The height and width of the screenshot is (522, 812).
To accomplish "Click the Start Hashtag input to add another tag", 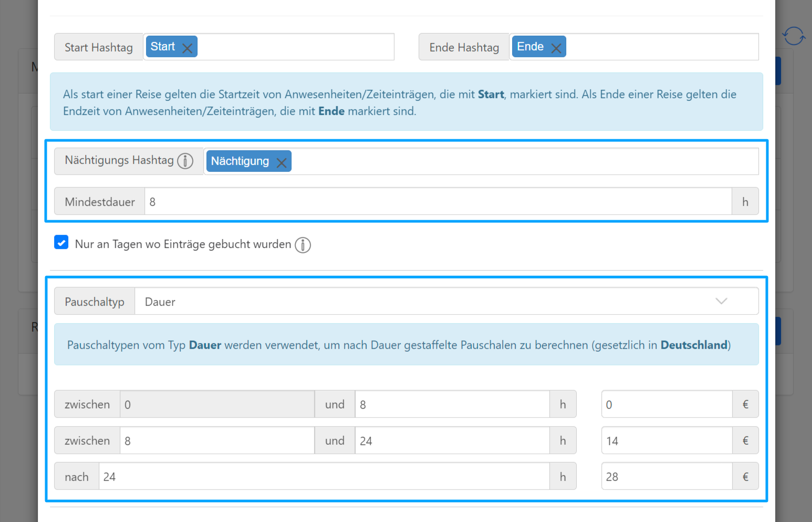I will [294, 47].
